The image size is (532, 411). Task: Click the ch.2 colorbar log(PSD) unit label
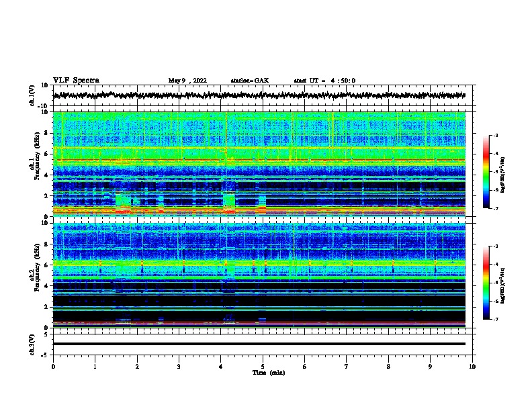click(x=503, y=286)
